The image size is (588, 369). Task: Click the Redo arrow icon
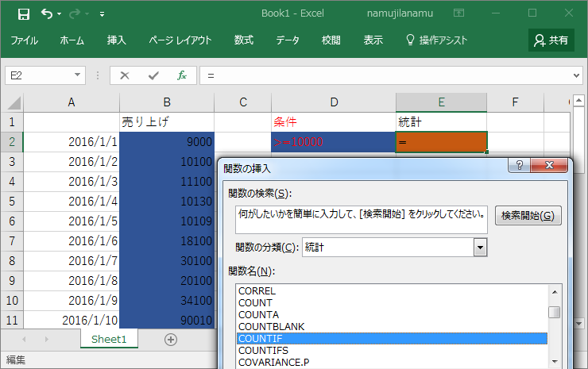(75, 13)
